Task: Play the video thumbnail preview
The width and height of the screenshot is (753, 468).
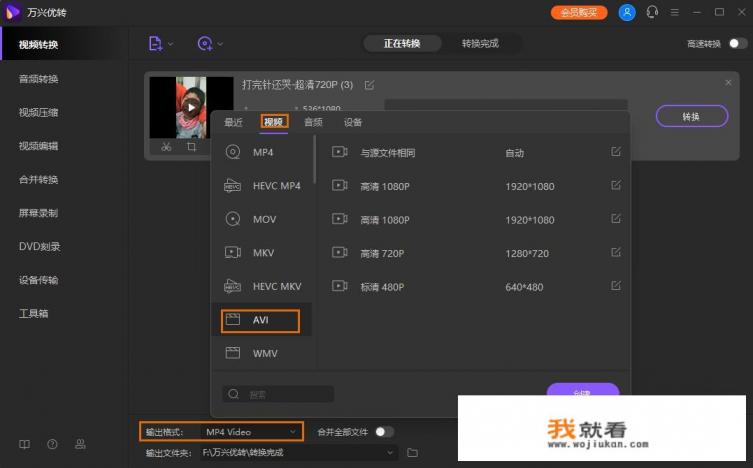Action: 191,108
